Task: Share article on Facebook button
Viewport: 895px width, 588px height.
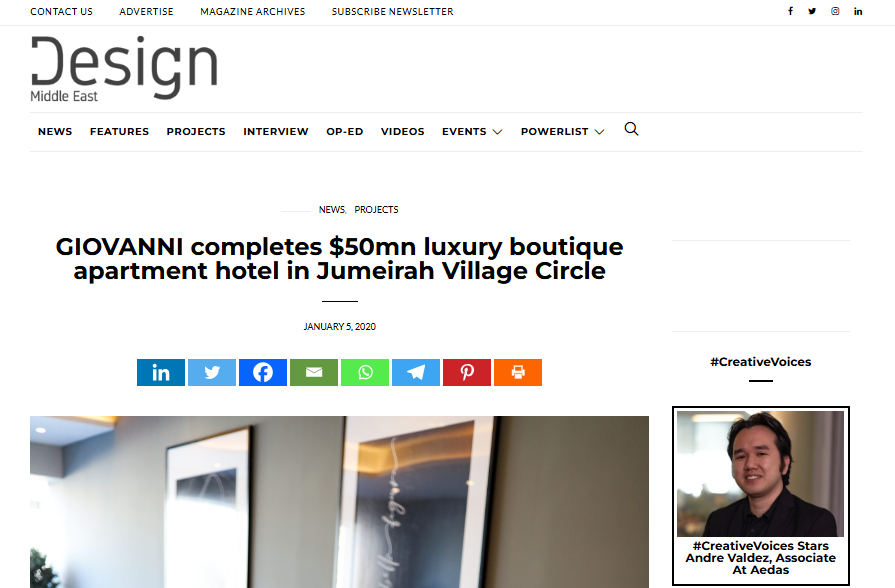Action: tap(263, 372)
